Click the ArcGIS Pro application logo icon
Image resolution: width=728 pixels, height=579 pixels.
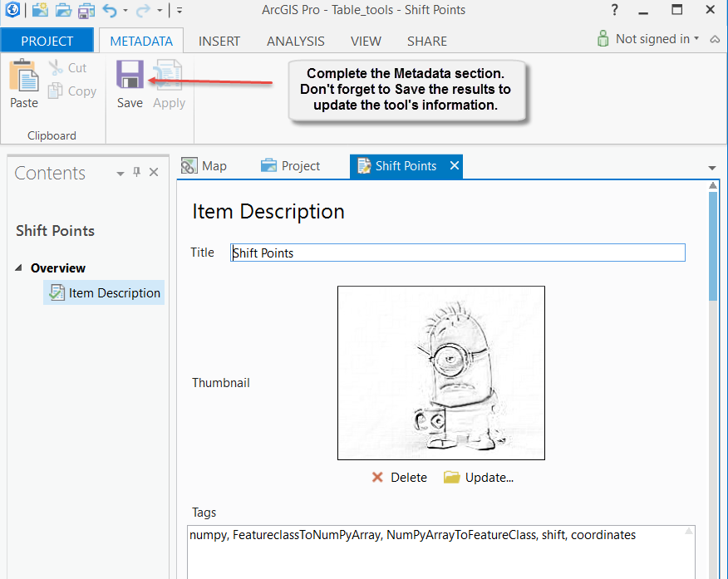click(x=12, y=9)
